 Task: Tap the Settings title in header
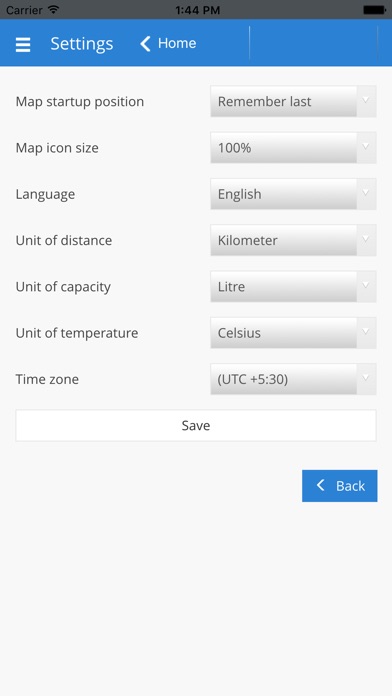click(82, 44)
